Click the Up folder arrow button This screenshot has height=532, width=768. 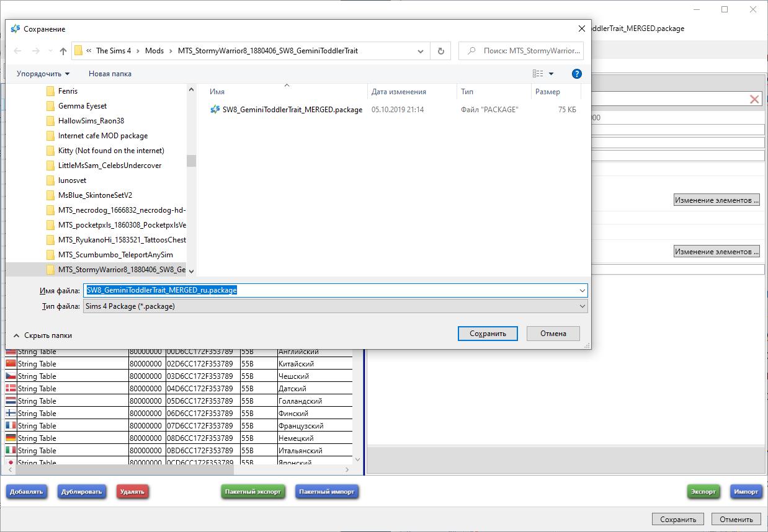point(63,51)
